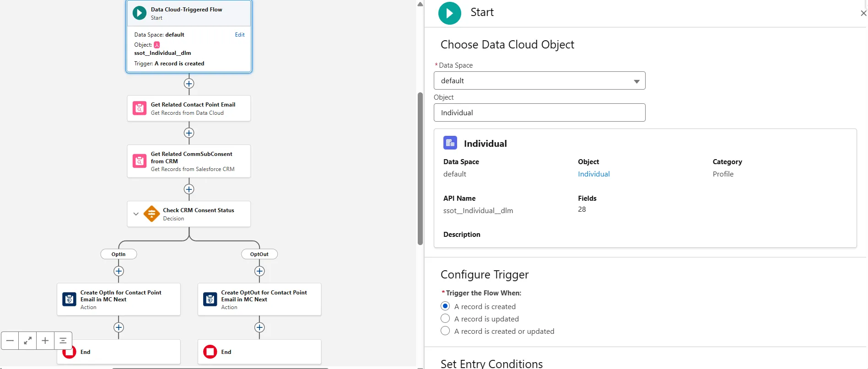This screenshot has height=369, width=868.
Task: Click the Data Cloud-Triggered Flow start icon
Action: (140, 13)
